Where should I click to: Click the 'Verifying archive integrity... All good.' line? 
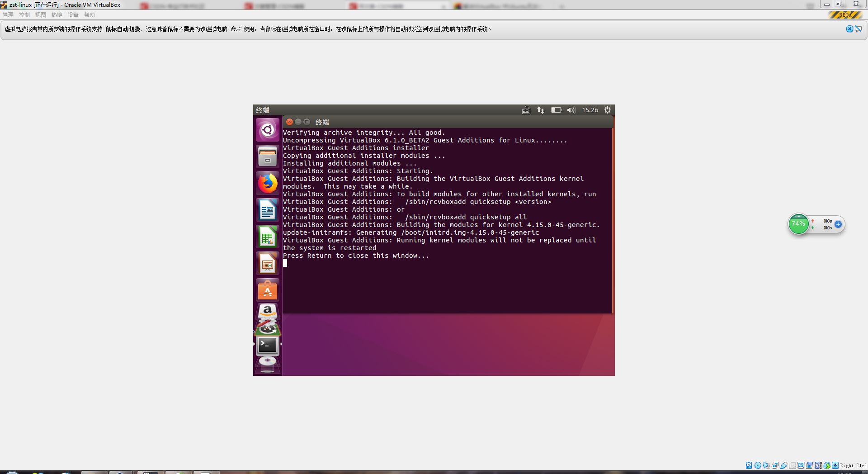coord(364,133)
